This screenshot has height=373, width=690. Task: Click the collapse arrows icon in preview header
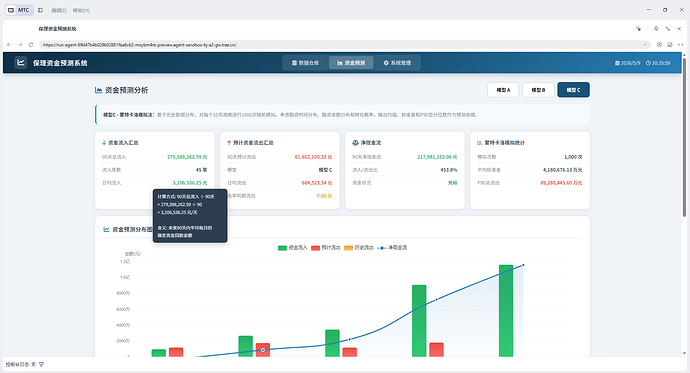pyautogui.click(x=668, y=29)
